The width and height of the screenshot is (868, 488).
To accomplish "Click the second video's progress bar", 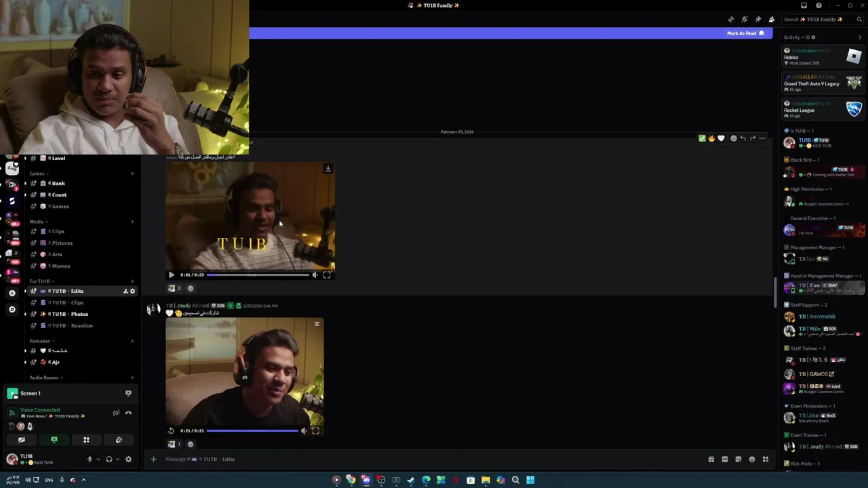I will [252, 431].
